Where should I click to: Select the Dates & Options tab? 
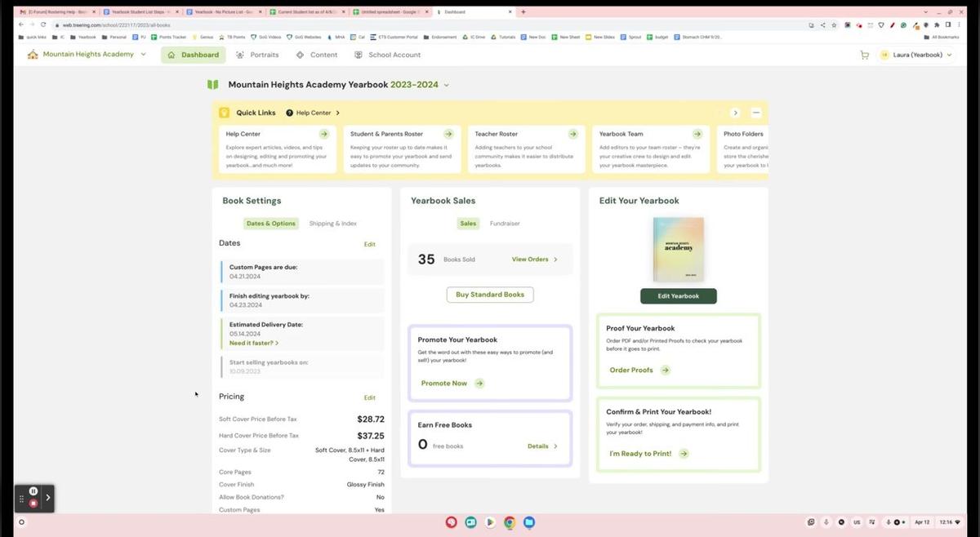(271, 224)
